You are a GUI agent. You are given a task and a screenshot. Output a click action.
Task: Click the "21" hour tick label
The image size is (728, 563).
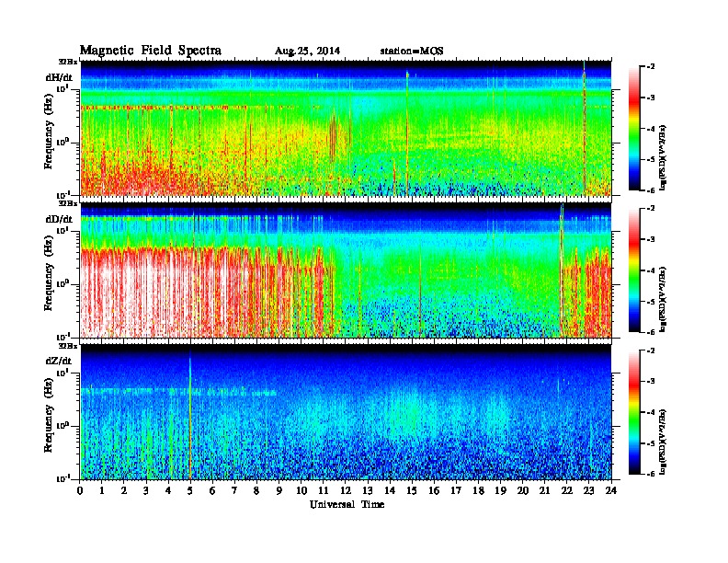pyautogui.click(x=545, y=491)
